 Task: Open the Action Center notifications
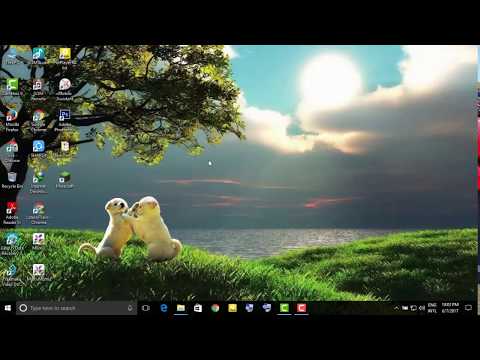point(468,308)
